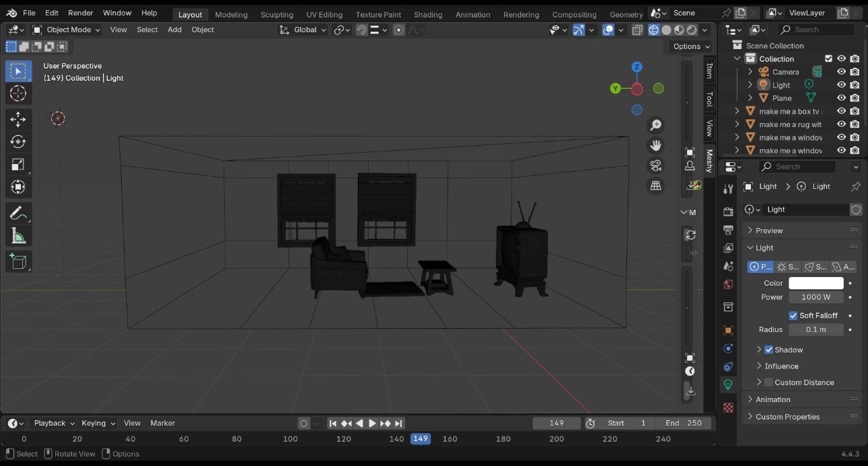The height and width of the screenshot is (466, 868).
Task: Toggle the Shadow checkbox
Action: click(769, 350)
